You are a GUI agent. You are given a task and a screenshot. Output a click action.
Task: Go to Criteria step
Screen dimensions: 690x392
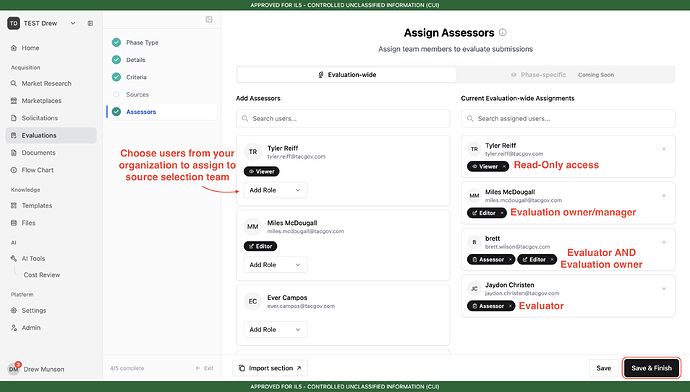pyautogui.click(x=136, y=77)
